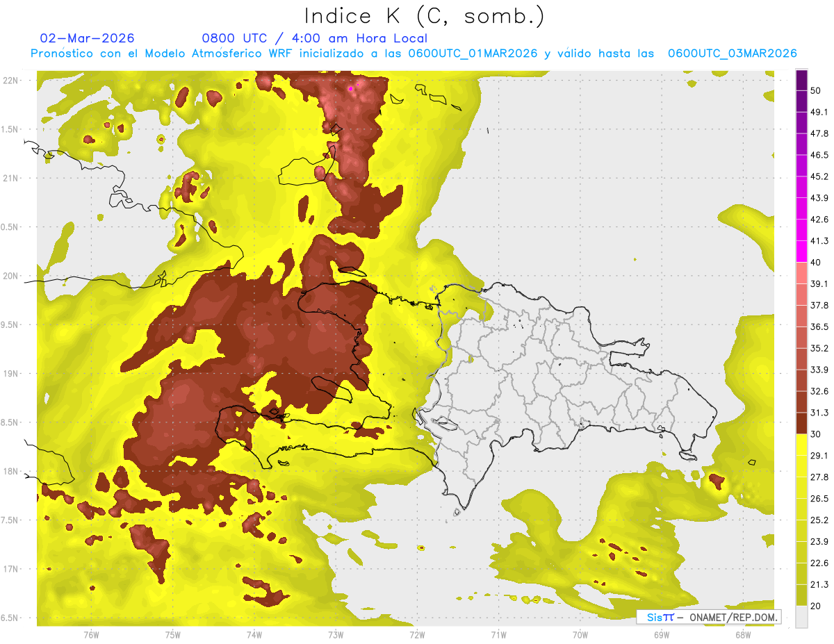Click the latitude label "20N"
The height and width of the screenshot is (644, 834).
11,276
